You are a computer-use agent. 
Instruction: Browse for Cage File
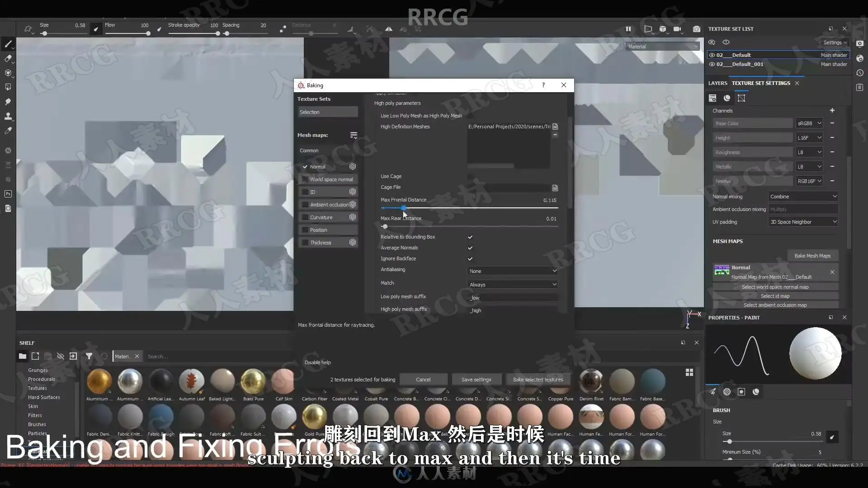(x=555, y=188)
